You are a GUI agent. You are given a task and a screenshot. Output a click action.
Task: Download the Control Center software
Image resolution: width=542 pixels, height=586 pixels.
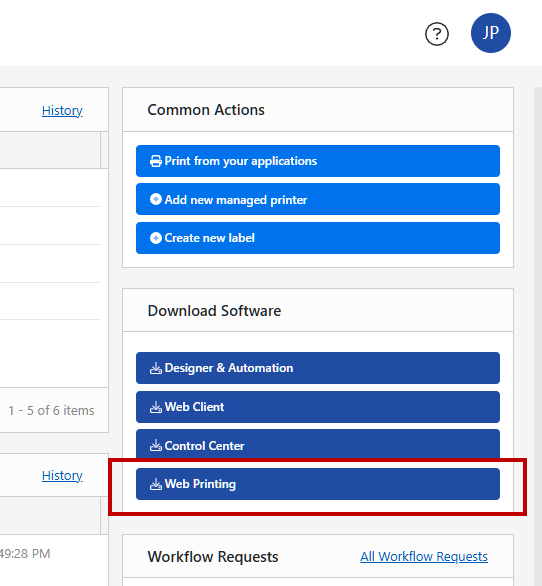click(x=318, y=444)
